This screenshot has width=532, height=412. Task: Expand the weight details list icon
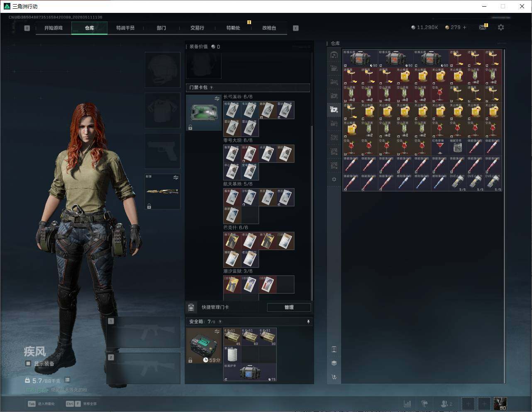pos(67,380)
